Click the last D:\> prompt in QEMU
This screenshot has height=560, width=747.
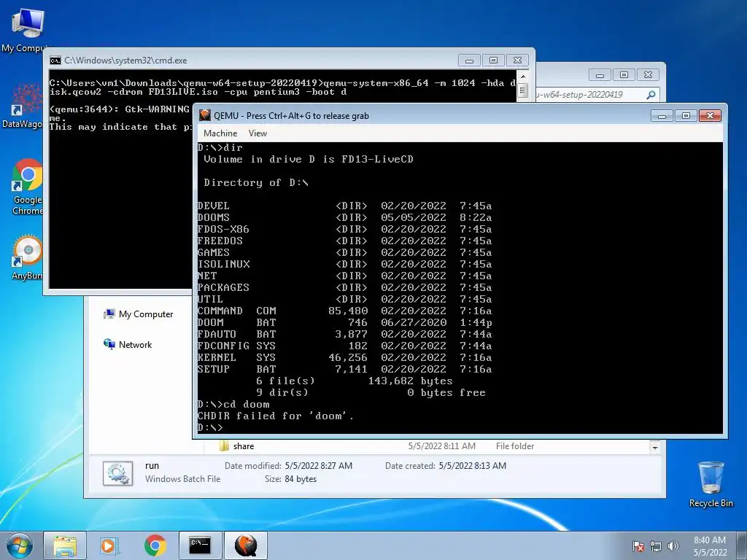[x=210, y=427]
